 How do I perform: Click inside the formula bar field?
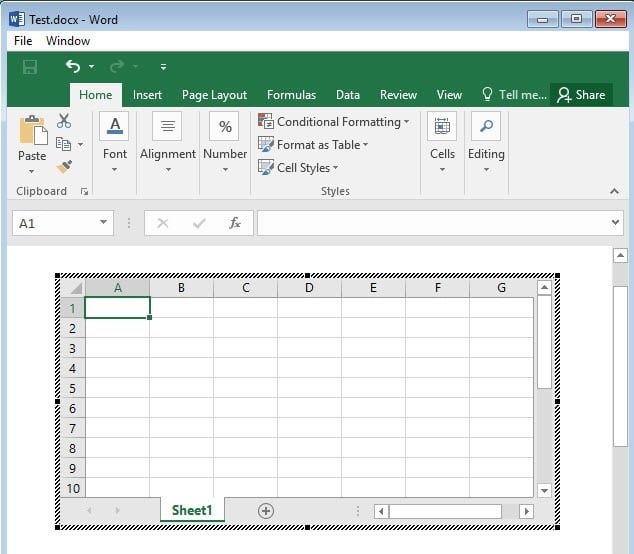point(430,223)
